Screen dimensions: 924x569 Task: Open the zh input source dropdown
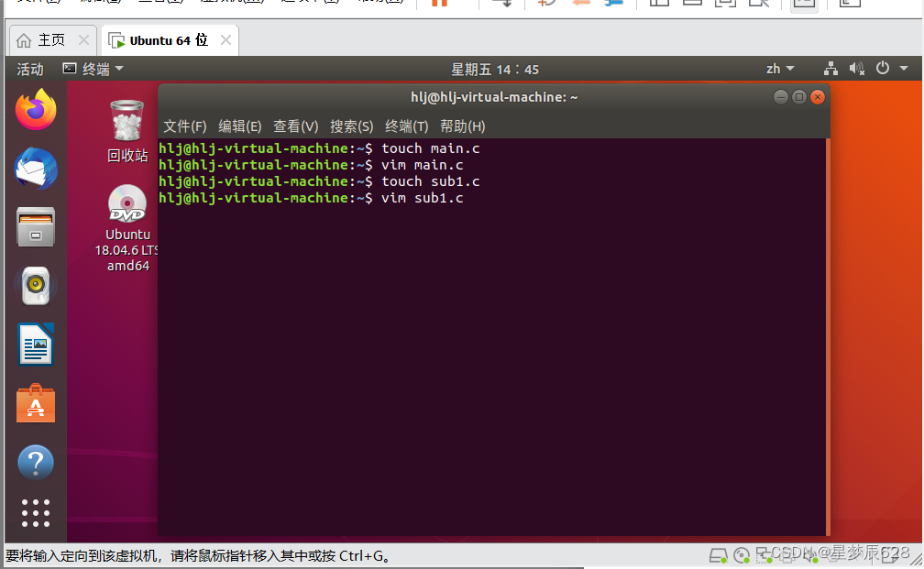point(778,68)
